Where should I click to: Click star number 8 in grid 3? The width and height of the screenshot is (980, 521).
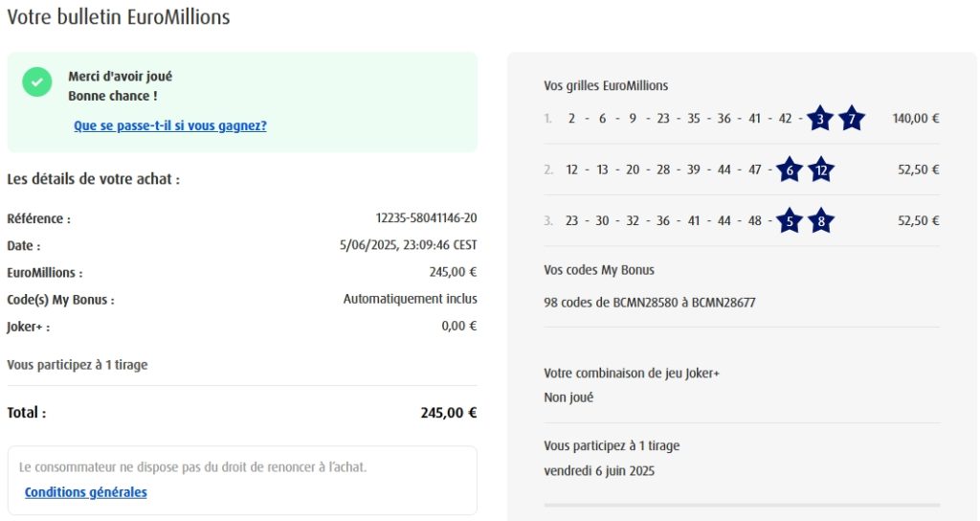point(820,221)
